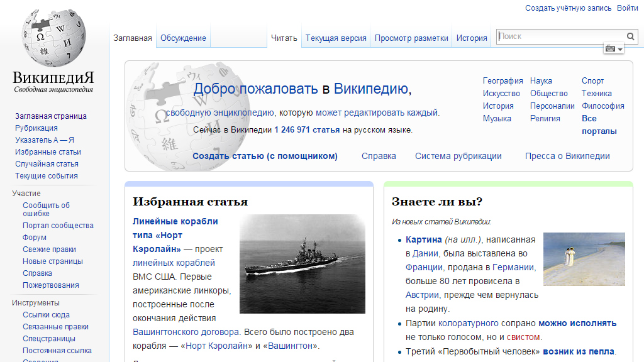Click the Википедию link in the welcome heading
Image resolution: width=644 pixels, height=362 pixels.
371,89
